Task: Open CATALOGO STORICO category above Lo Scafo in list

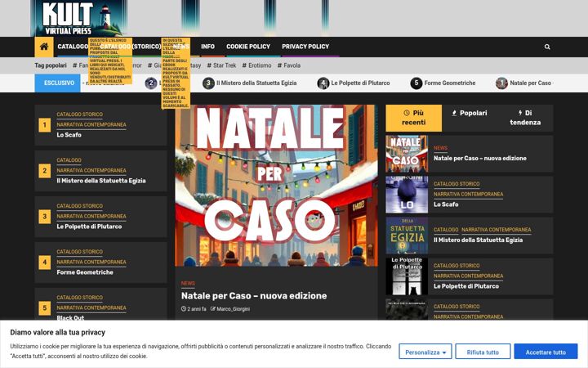Action: click(x=79, y=114)
